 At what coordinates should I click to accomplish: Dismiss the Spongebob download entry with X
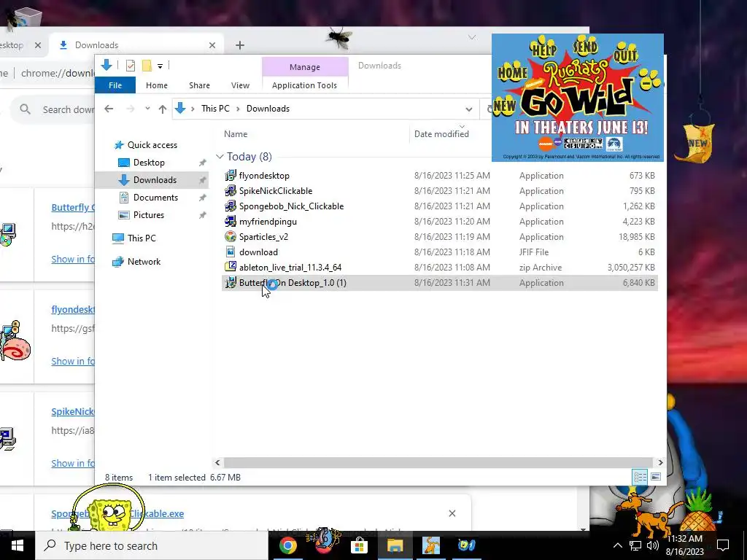(452, 513)
